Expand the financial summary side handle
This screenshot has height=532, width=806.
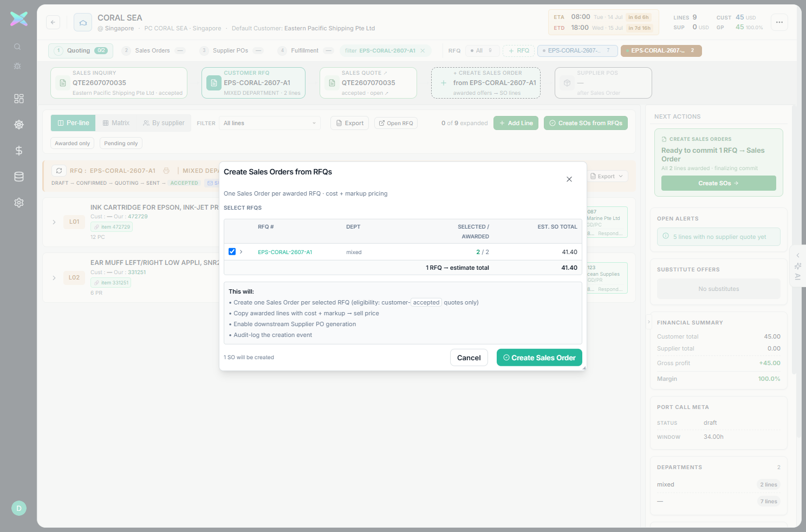649,322
